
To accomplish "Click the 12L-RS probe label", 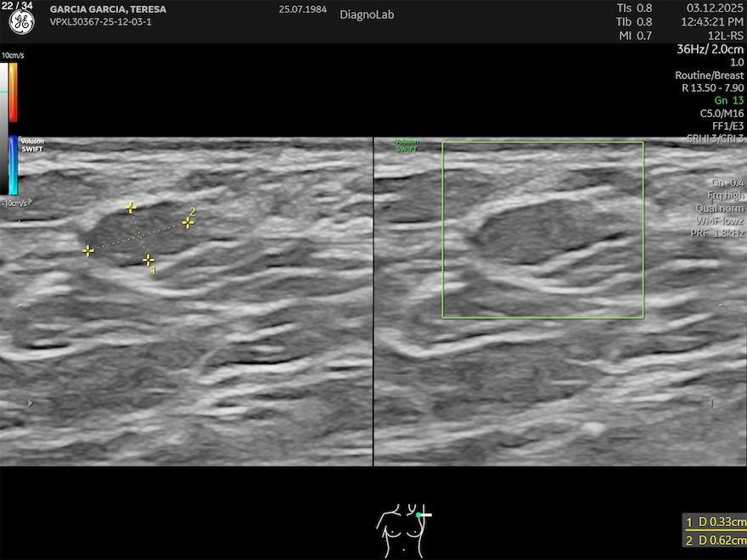I will tap(727, 35).
